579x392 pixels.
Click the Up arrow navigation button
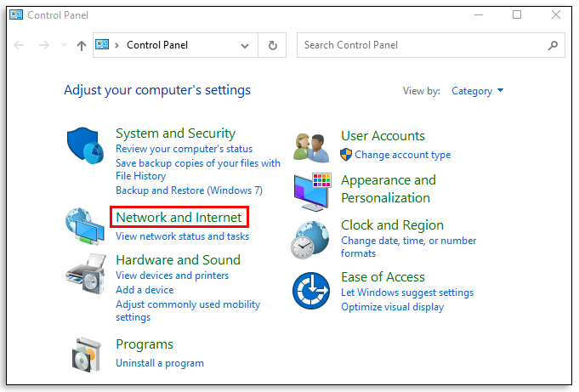click(x=82, y=46)
